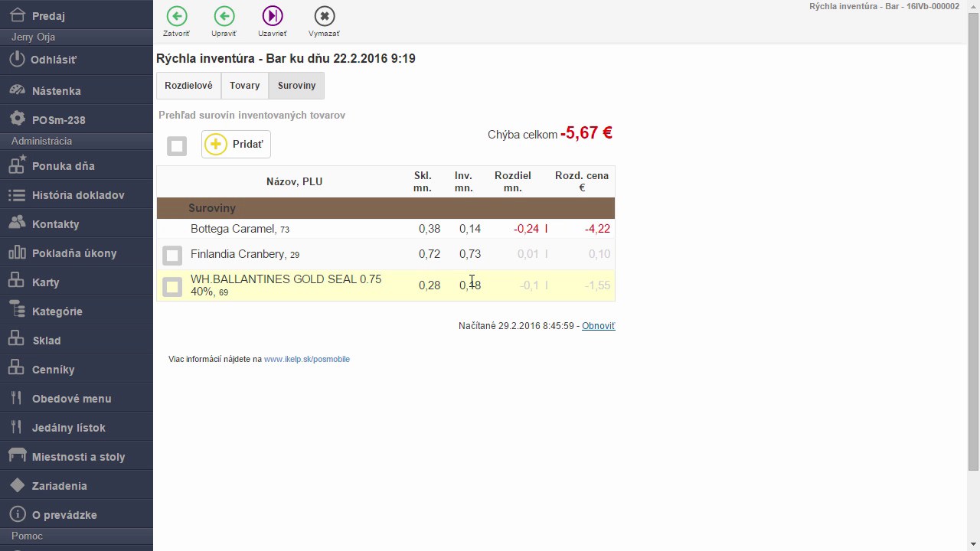This screenshot has width=980, height=551.
Task: Click the Administrácia section header
Action: click(77, 141)
